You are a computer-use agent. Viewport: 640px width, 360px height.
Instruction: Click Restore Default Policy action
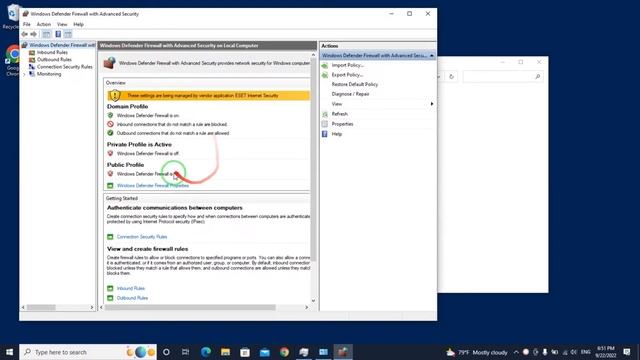pyautogui.click(x=355, y=84)
